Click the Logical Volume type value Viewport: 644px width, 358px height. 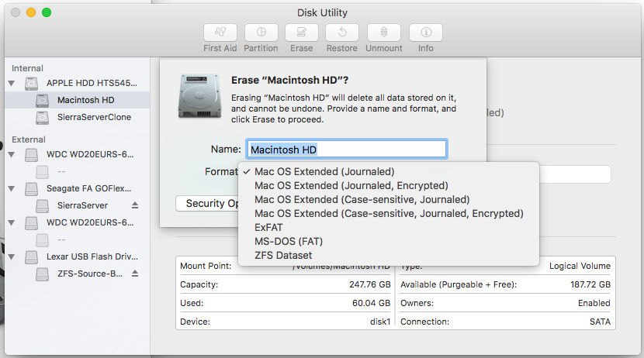(580, 266)
